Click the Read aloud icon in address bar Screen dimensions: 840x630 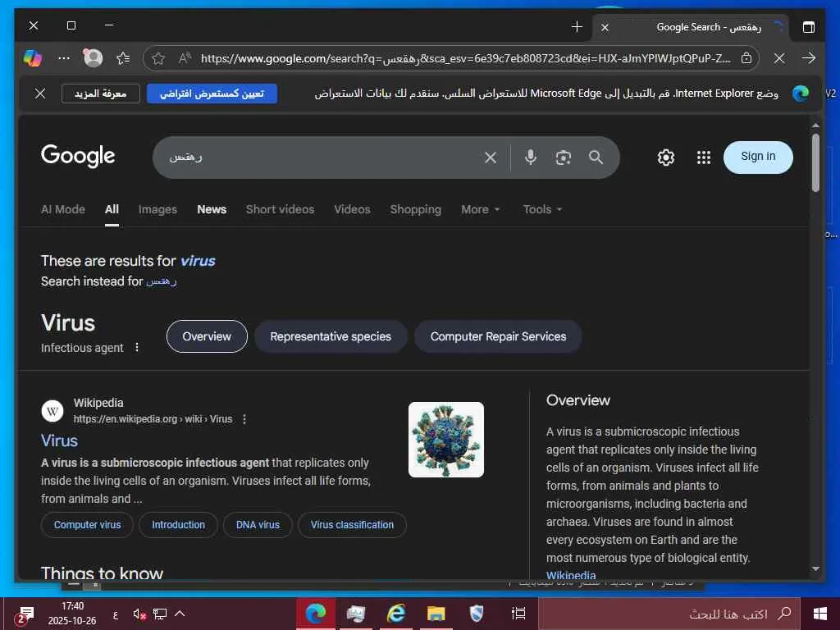185,58
